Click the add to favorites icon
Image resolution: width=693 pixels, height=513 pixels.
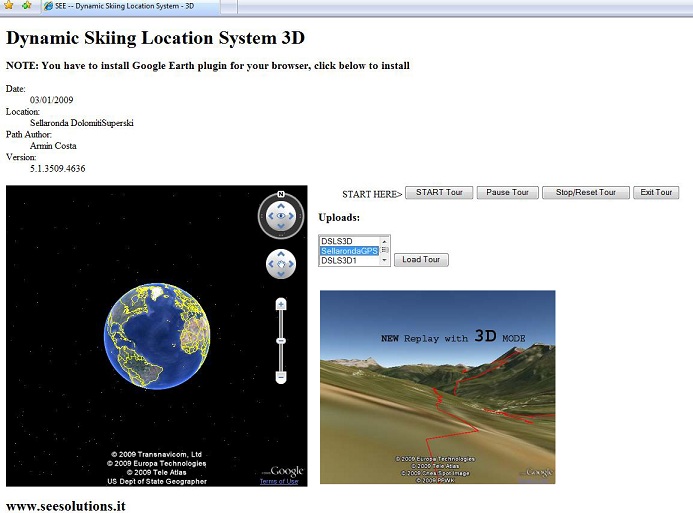click(x=27, y=5)
